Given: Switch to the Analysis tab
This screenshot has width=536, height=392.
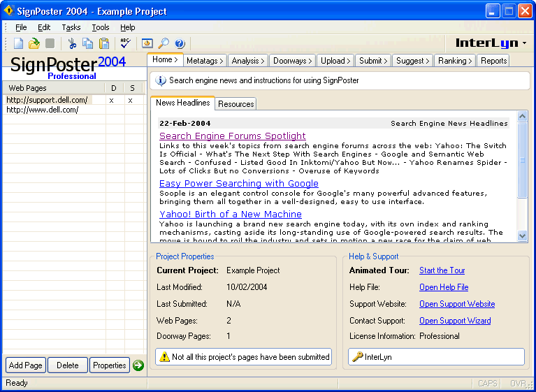Looking at the screenshot, I should [x=248, y=61].
